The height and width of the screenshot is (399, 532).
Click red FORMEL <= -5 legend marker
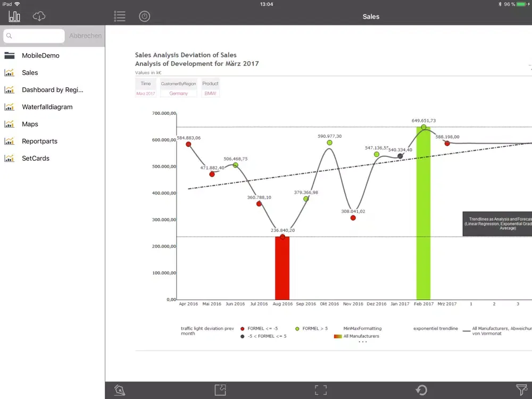tap(242, 329)
